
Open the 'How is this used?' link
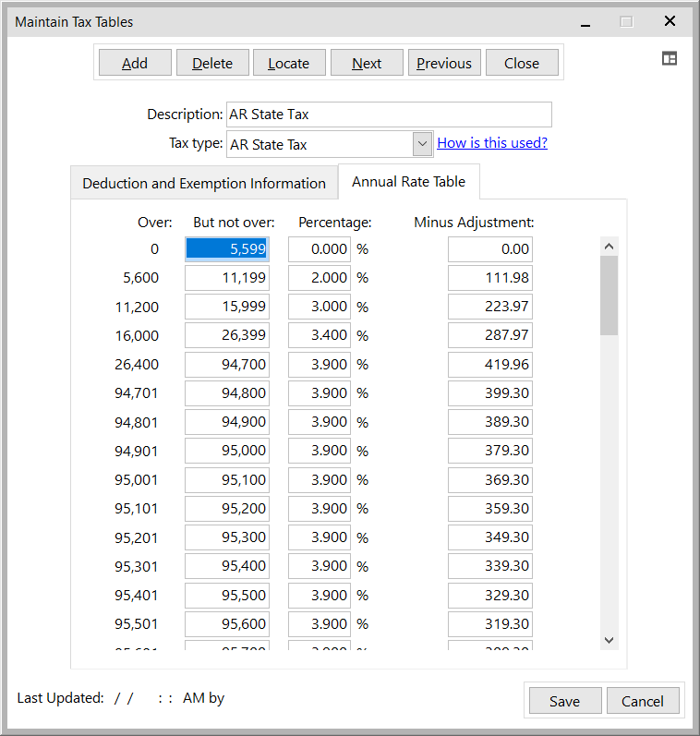click(x=491, y=143)
